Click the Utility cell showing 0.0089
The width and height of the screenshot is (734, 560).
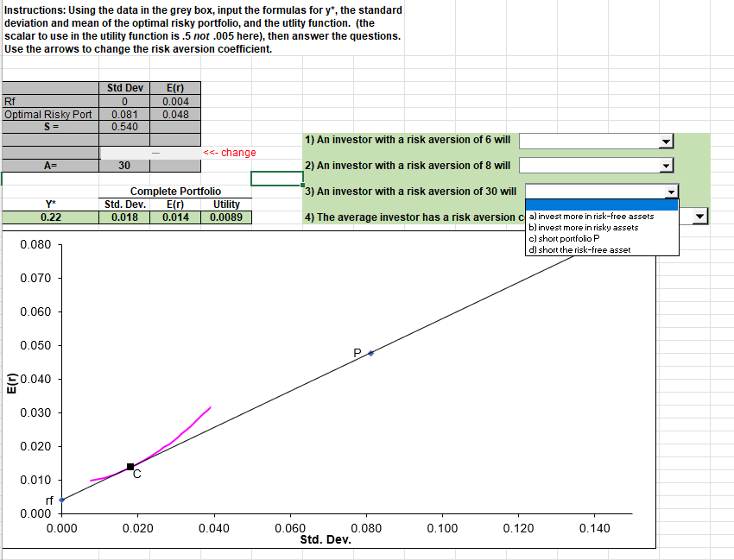(x=225, y=217)
